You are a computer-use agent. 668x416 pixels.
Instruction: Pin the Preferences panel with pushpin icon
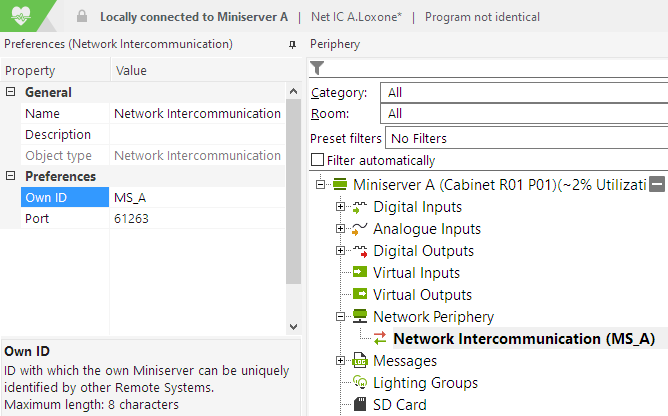(292, 44)
